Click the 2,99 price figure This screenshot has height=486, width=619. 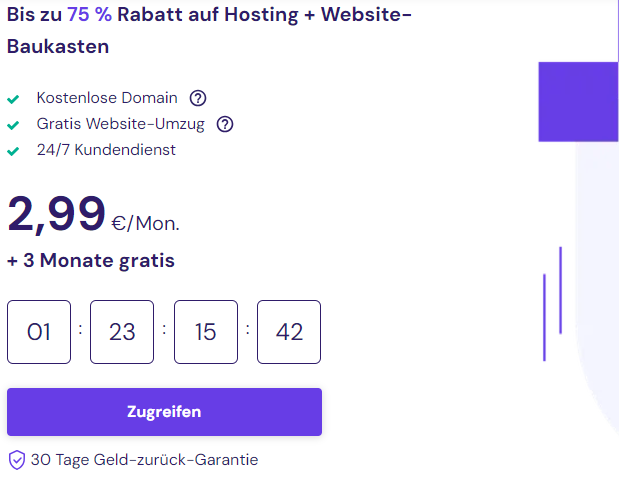56,214
